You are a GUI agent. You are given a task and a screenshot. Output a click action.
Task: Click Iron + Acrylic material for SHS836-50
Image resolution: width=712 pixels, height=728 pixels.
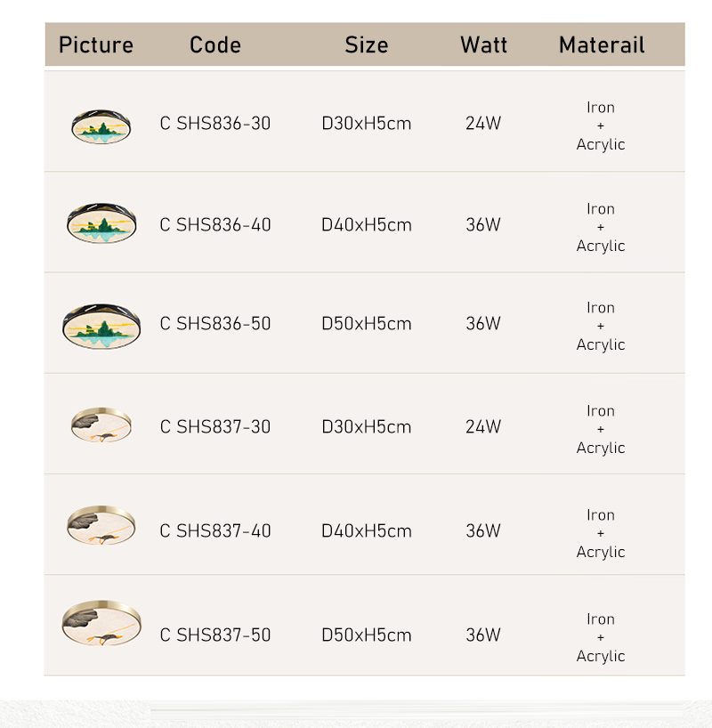click(601, 326)
